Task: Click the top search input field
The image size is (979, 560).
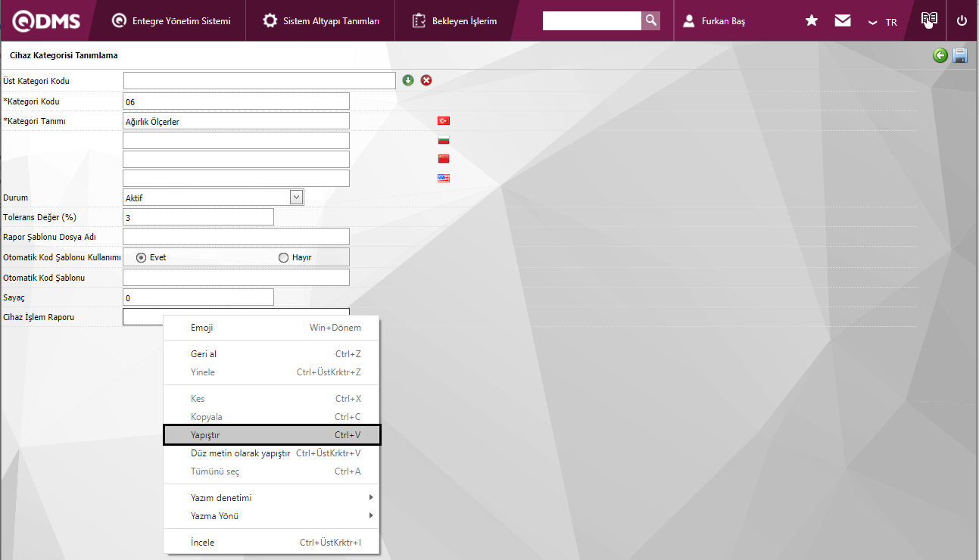Action: (x=592, y=20)
